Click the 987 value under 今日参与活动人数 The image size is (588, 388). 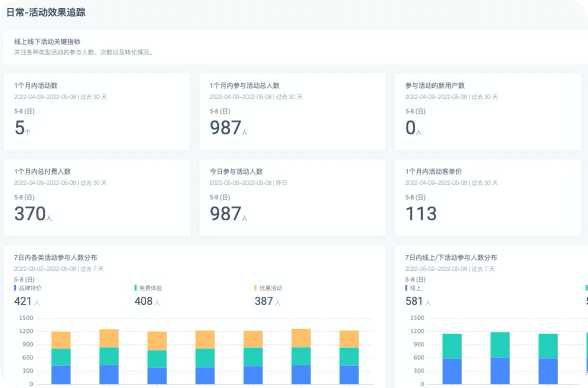225,214
